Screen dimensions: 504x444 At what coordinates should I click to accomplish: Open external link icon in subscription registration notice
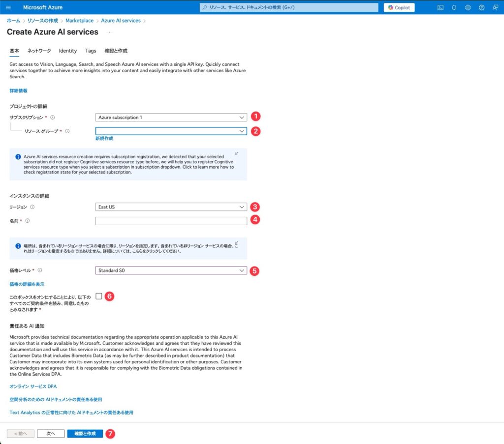pyautogui.click(x=237, y=153)
